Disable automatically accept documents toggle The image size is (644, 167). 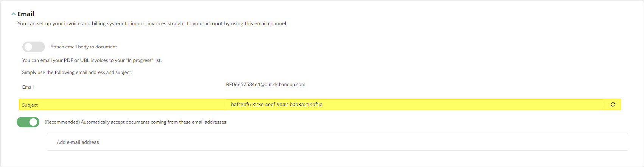(28, 122)
